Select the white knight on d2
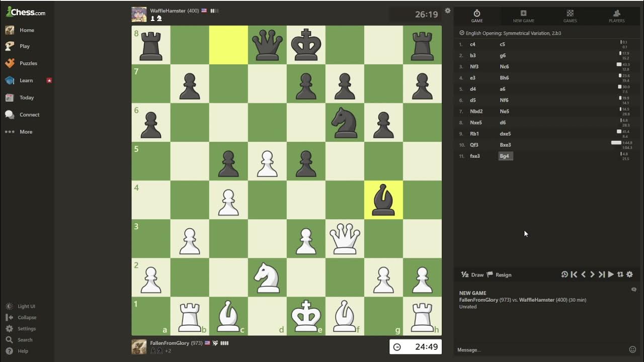The width and height of the screenshot is (644, 362). coord(267,278)
